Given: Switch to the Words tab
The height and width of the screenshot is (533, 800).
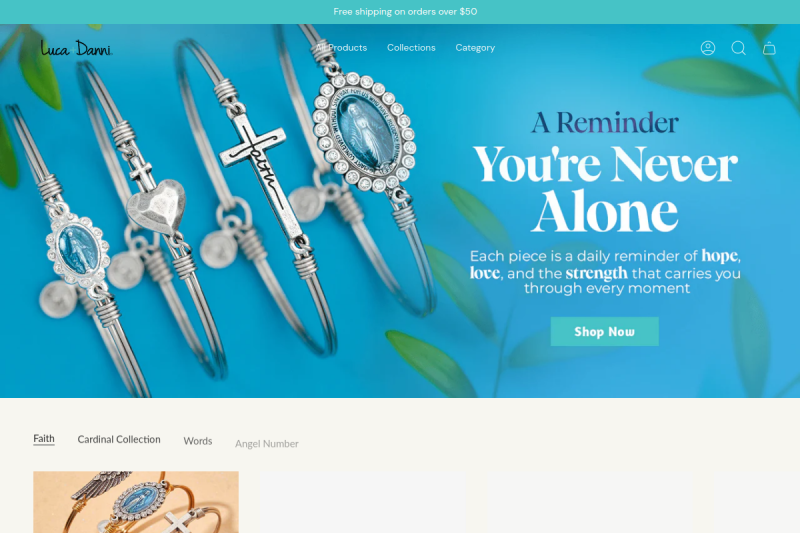Looking at the screenshot, I should coord(198,441).
